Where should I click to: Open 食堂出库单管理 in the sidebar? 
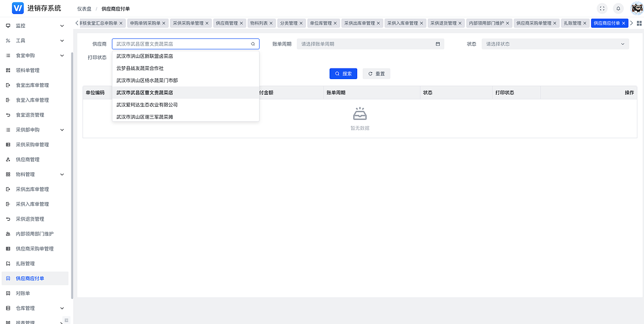point(34,85)
